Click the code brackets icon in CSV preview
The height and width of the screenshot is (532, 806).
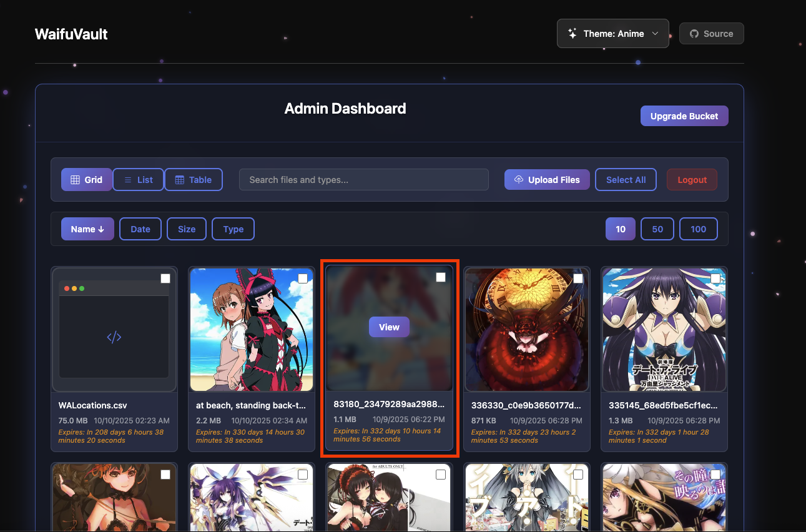click(x=114, y=337)
